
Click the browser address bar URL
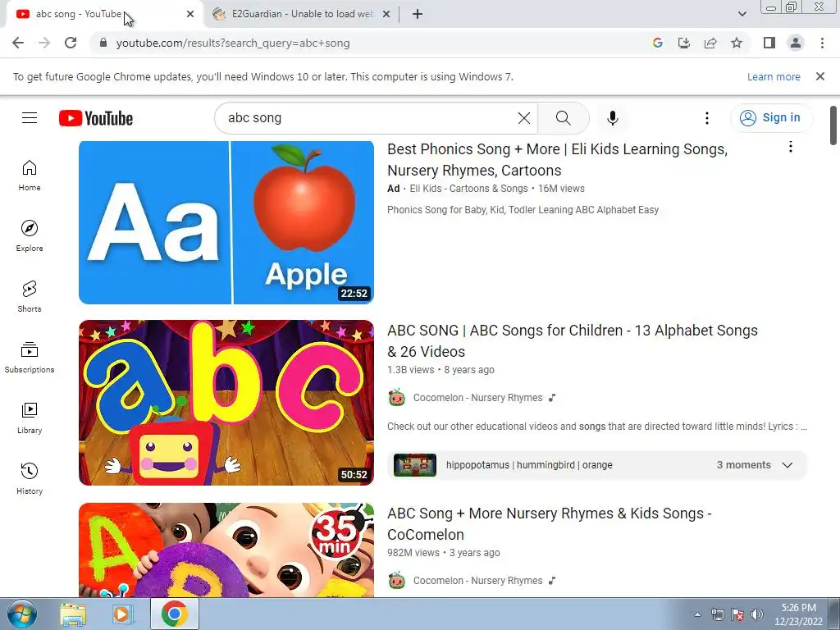point(233,43)
